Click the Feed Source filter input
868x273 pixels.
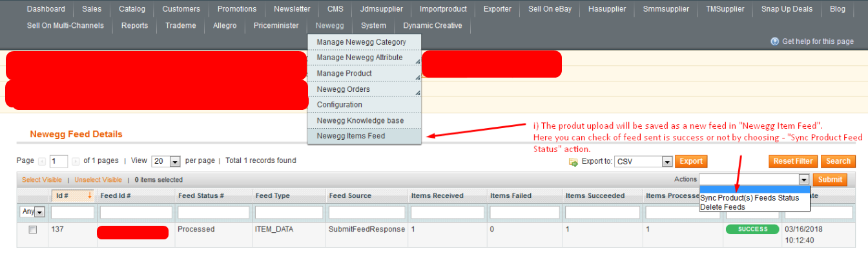click(x=367, y=212)
